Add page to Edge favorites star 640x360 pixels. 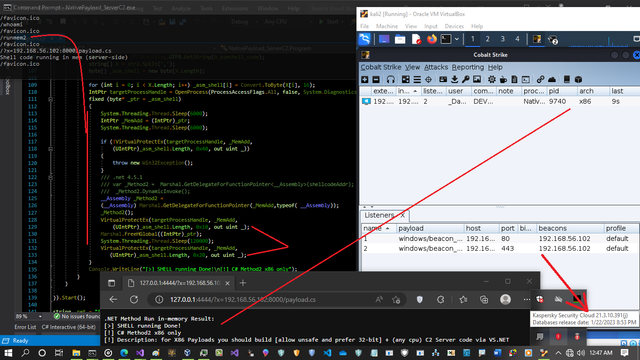tap(396, 300)
